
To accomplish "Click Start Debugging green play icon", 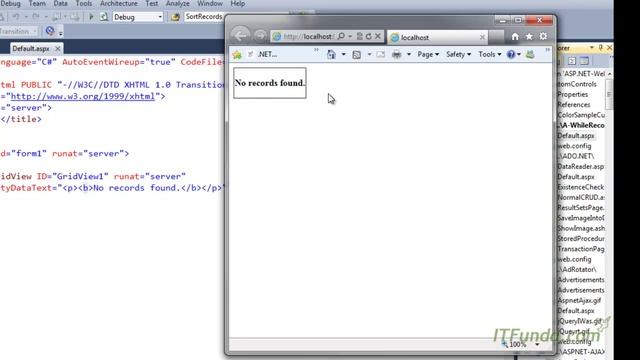I will pos(91,17).
